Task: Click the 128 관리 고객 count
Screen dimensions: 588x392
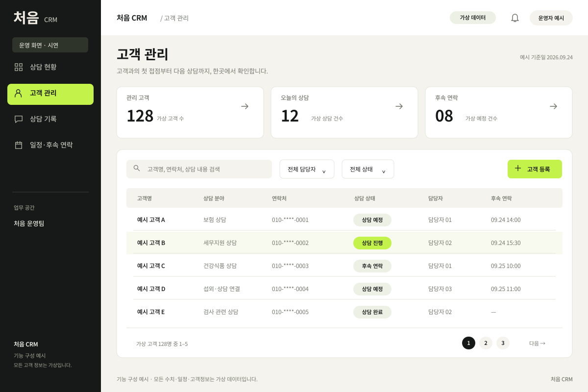Action: (140, 116)
